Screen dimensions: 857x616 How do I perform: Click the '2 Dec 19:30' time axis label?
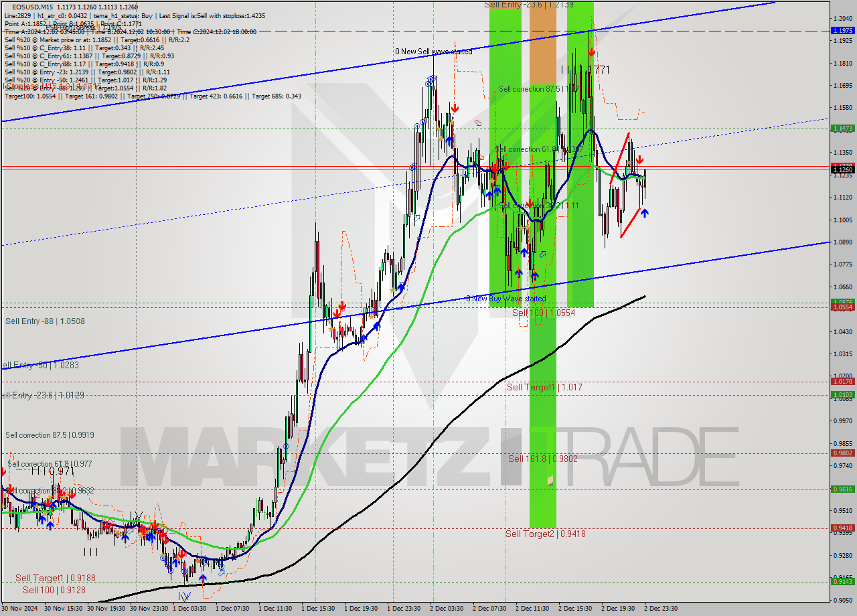click(619, 609)
